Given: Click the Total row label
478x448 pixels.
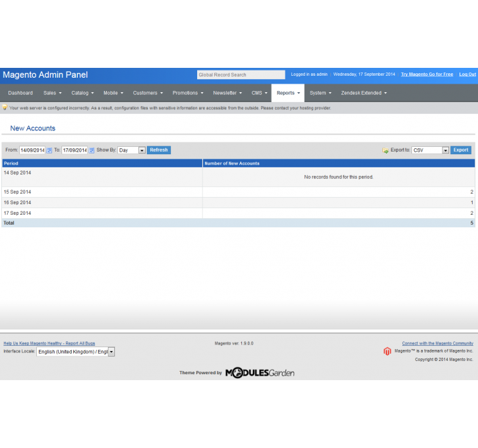Looking at the screenshot, I should 9,223.
